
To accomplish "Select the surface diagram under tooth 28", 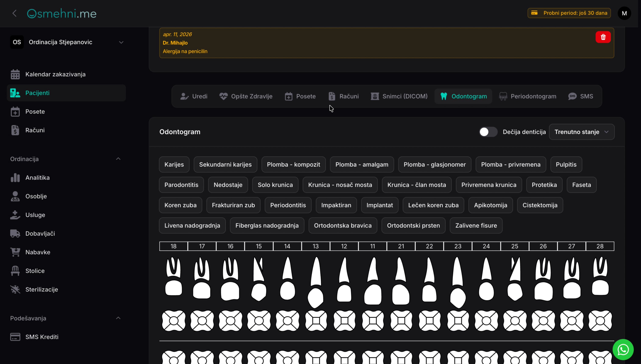I will coord(600,321).
